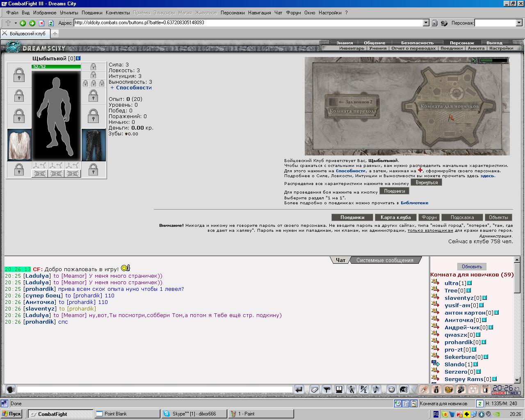Switch to Point Blank taskbar window
This screenshot has height=420, width=525.
coord(126,414)
